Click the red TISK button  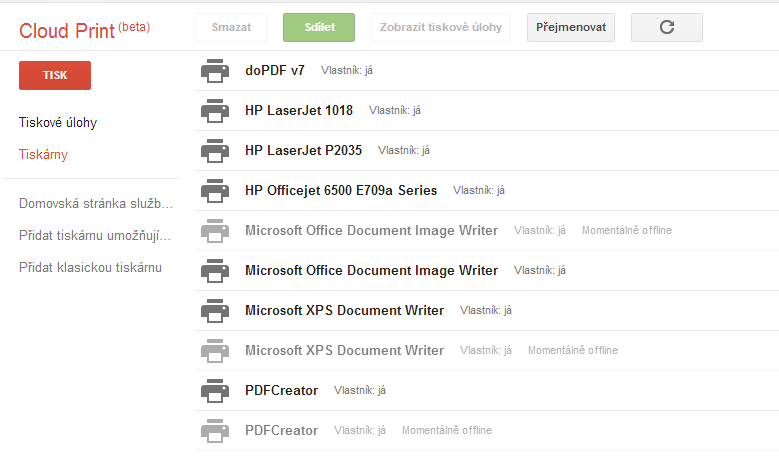pyautogui.click(x=55, y=76)
